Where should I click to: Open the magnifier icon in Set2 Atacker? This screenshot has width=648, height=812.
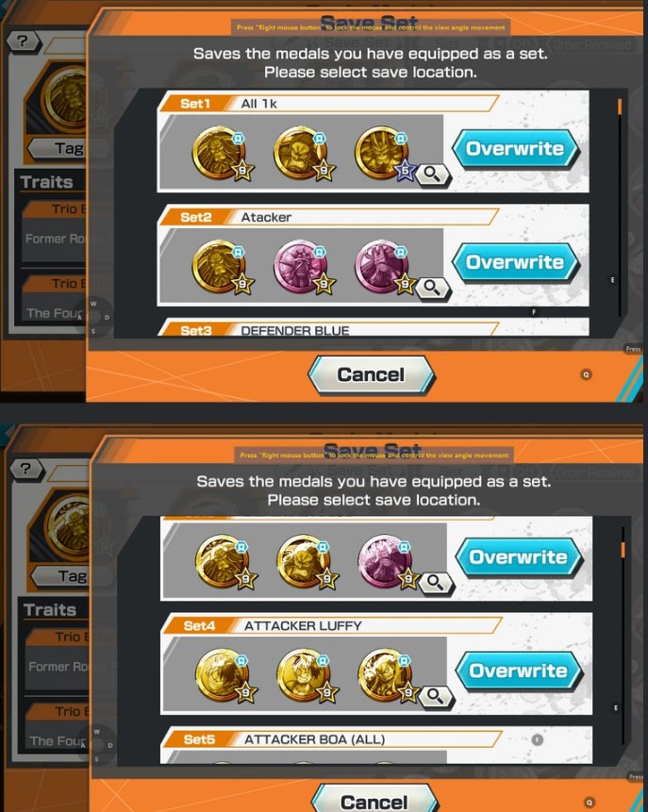pyautogui.click(x=433, y=288)
